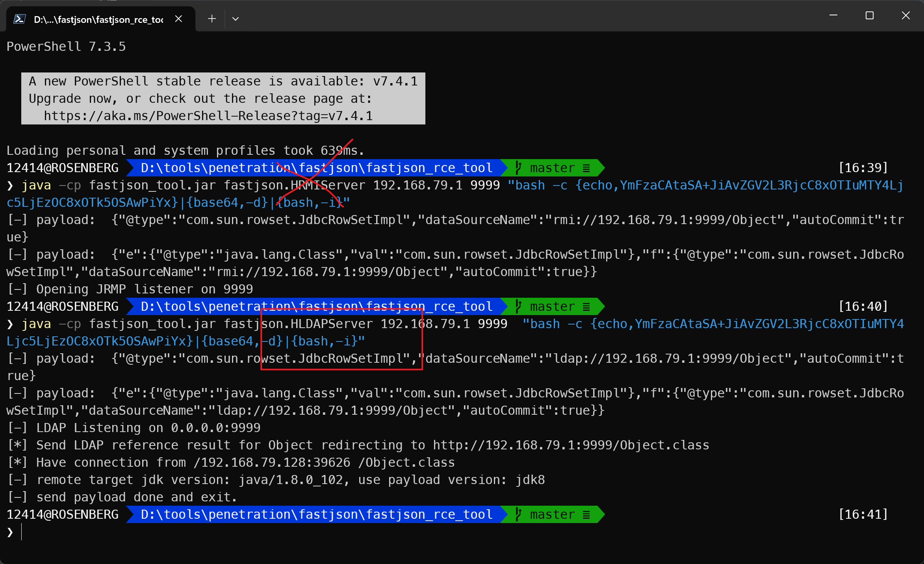Minimize the terminal window
The image size is (924, 564).
pos(833,15)
